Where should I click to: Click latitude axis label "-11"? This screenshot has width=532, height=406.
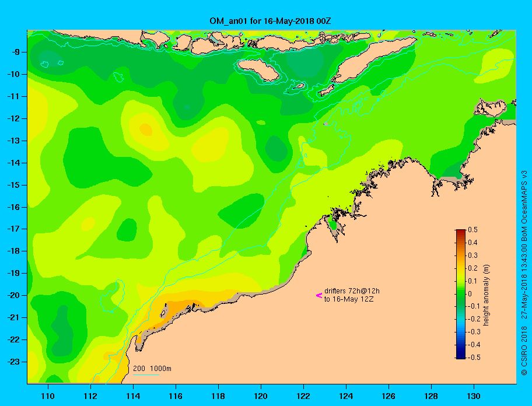[14, 96]
